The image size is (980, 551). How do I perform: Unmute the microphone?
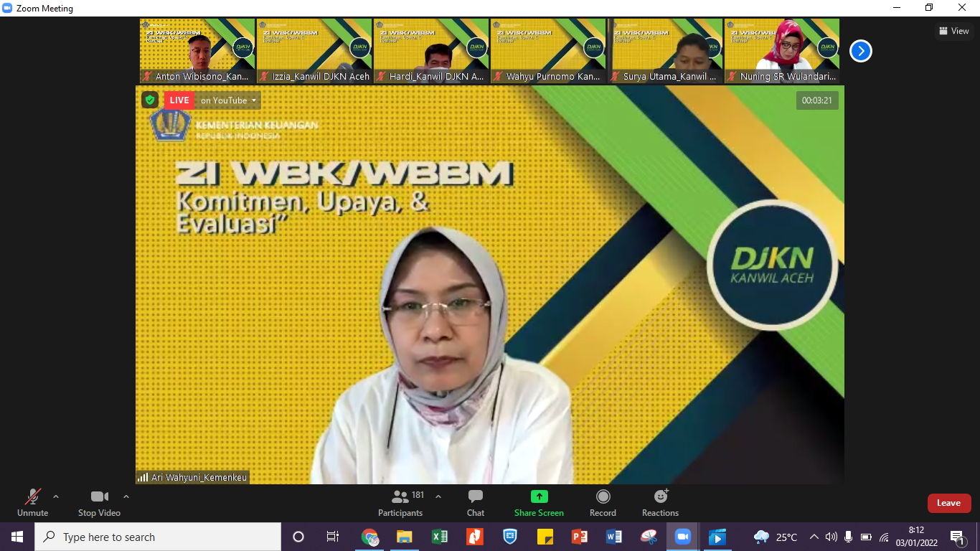click(32, 497)
